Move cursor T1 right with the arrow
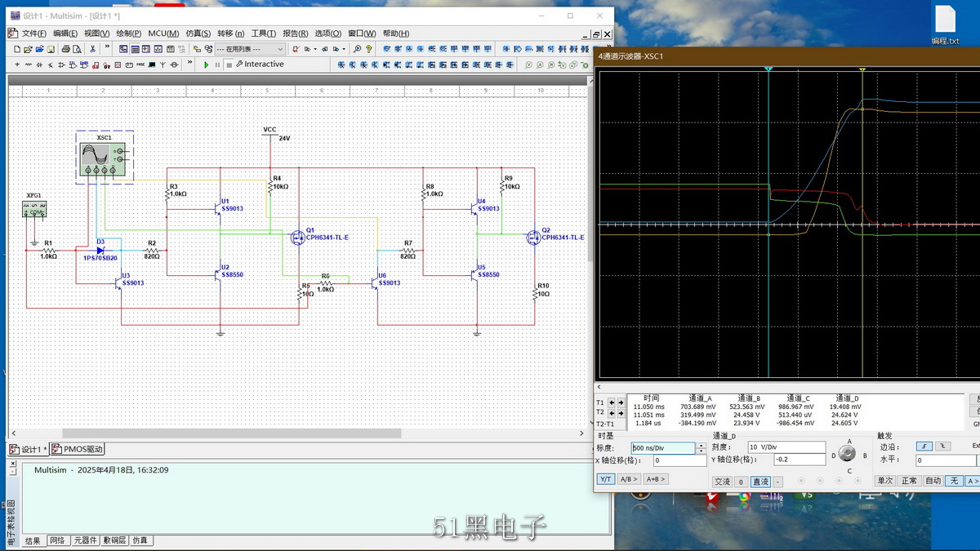The height and width of the screenshot is (551, 980). [621, 402]
